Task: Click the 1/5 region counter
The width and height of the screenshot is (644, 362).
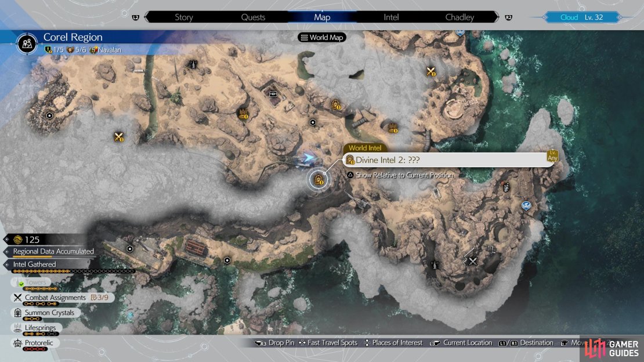Action: (55, 50)
